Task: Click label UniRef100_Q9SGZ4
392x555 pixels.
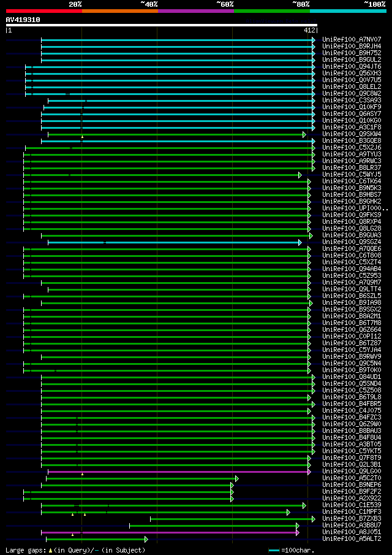Action: [352, 242]
